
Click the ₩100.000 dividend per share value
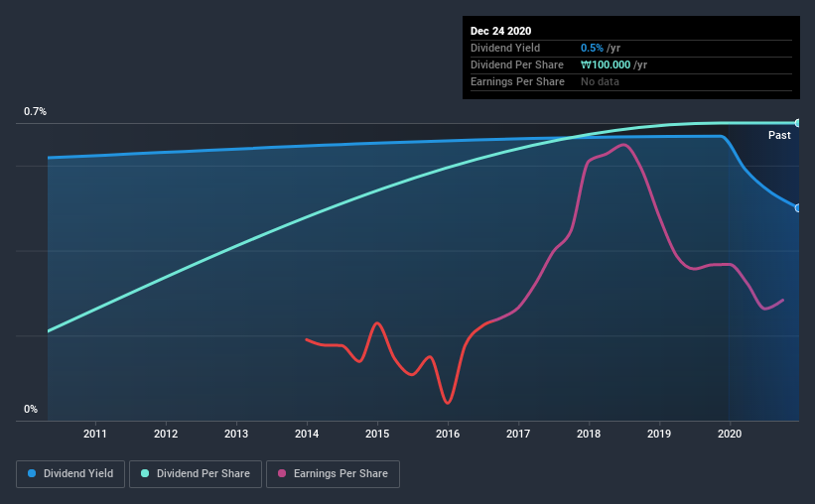point(606,64)
